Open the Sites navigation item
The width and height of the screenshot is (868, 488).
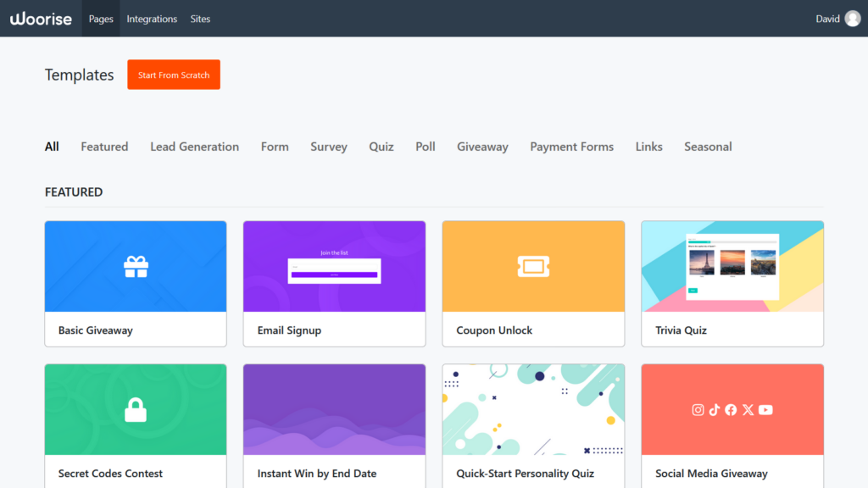tap(200, 18)
